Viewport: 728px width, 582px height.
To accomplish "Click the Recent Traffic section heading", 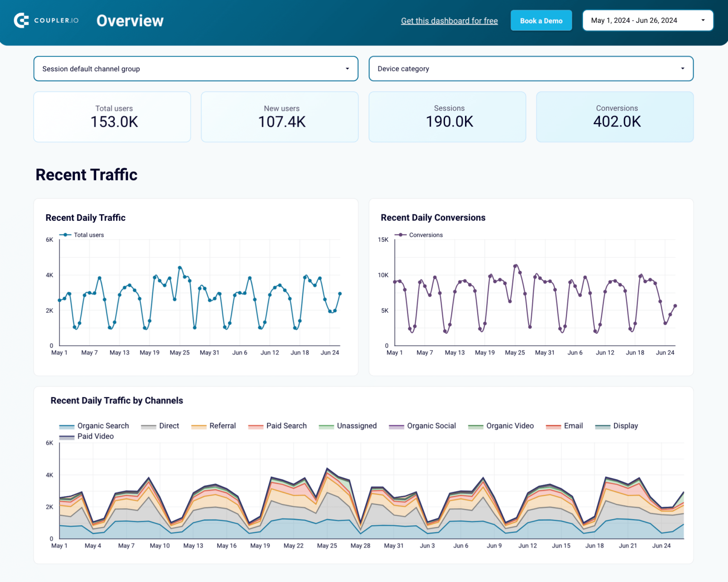I will coord(86,174).
